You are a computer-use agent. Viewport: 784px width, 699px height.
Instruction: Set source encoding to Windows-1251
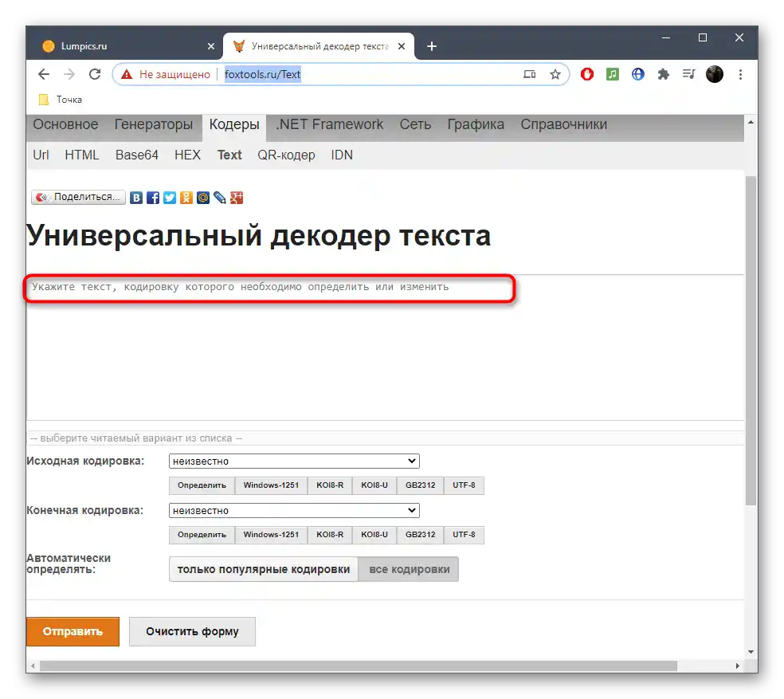271,485
